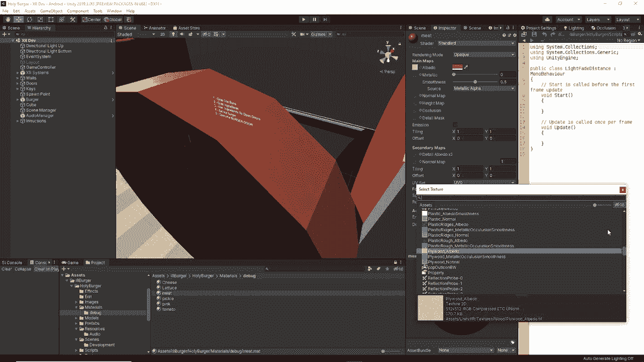The width and height of the screenshot is (644, 362).
Task: Open the Shaded draw mode dropdown
Action: (133, 33)
